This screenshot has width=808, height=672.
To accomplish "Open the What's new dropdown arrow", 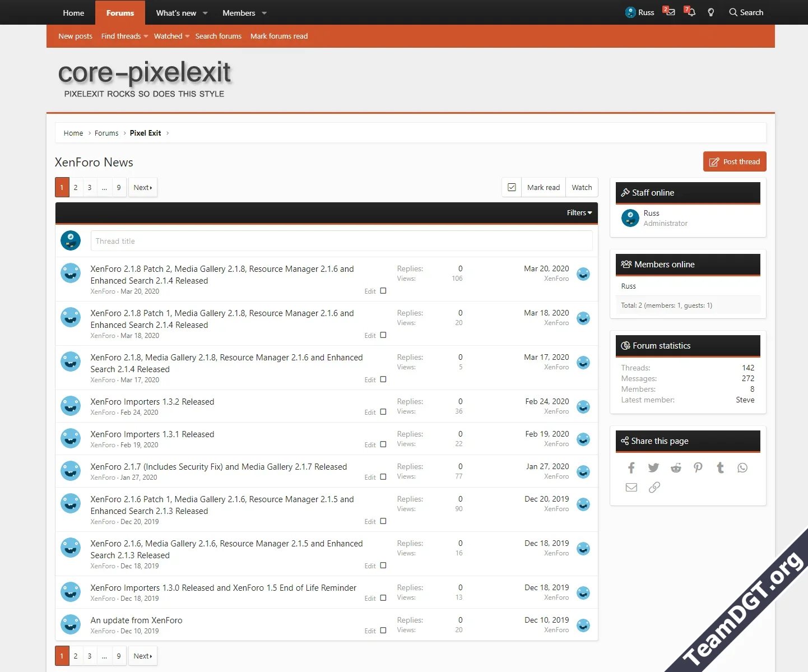I will pos(205,13).
